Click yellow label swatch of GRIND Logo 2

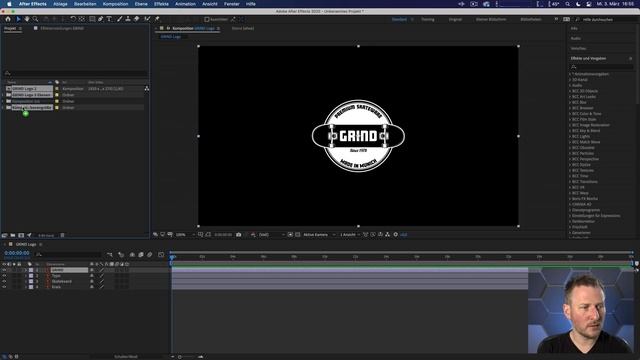coord(57,89)
